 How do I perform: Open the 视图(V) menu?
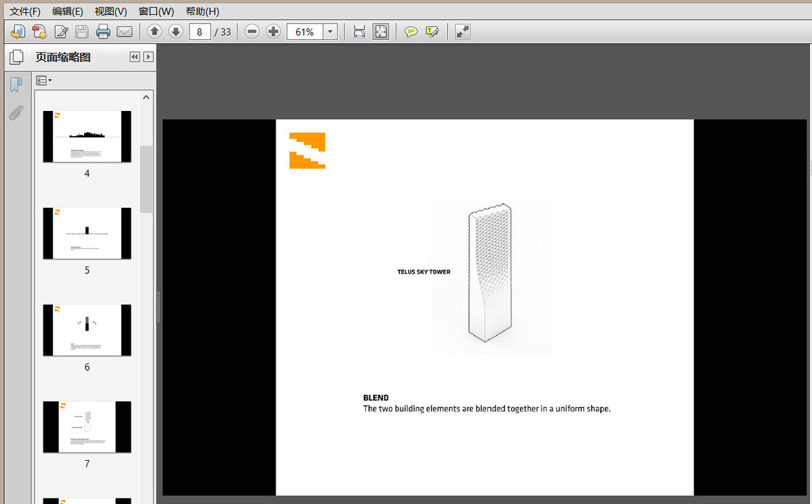(110, 12)
